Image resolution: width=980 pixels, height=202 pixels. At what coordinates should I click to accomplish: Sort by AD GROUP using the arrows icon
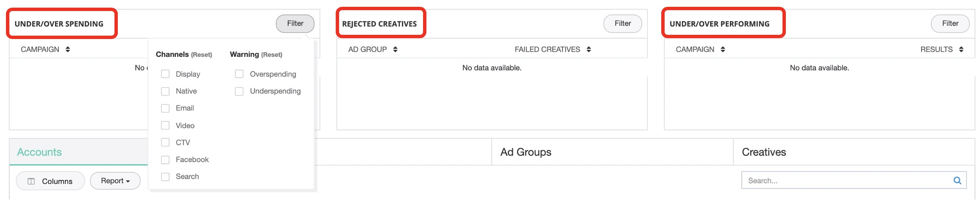[x=395, y=50]
